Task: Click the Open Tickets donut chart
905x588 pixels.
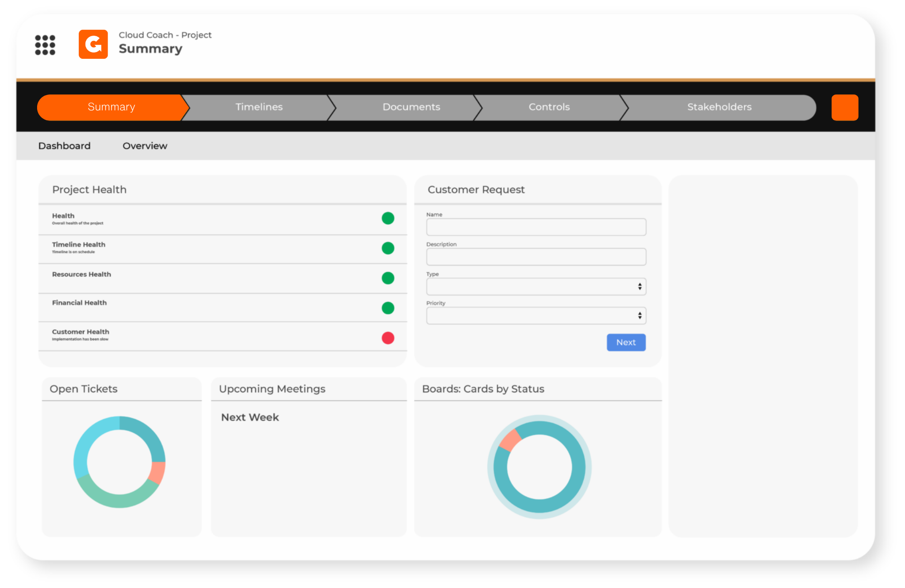Action: [119, 462]
